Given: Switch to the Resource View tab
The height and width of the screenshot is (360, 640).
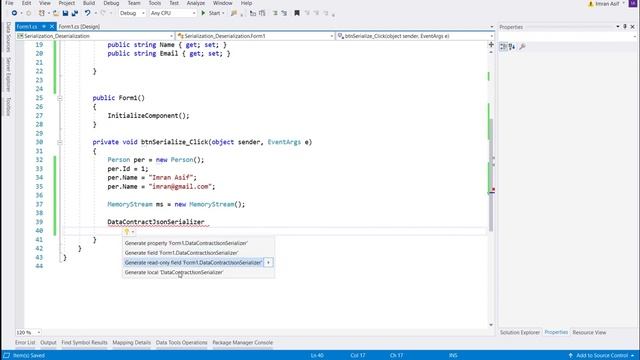Looking at the screenshot, I should click(589, 333).
